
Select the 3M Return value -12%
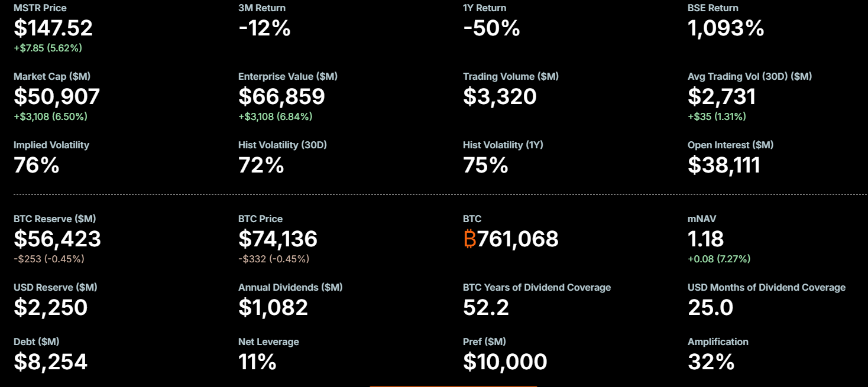[264, 28]
